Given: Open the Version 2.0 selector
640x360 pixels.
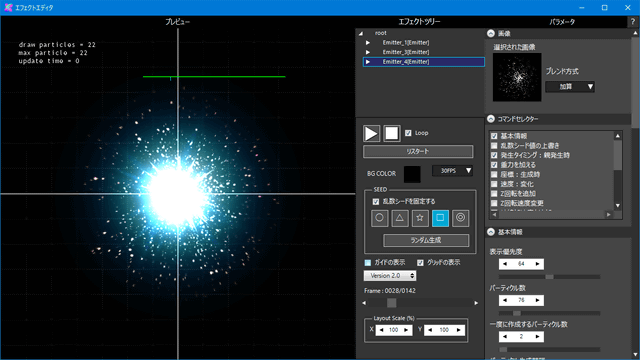Looking at the screenshot, I should (390, 276).
